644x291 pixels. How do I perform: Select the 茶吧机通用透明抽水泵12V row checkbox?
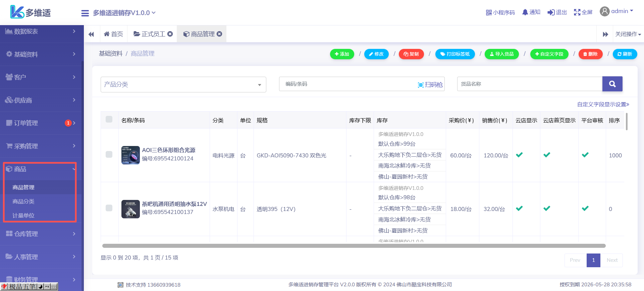coord(109,208)
